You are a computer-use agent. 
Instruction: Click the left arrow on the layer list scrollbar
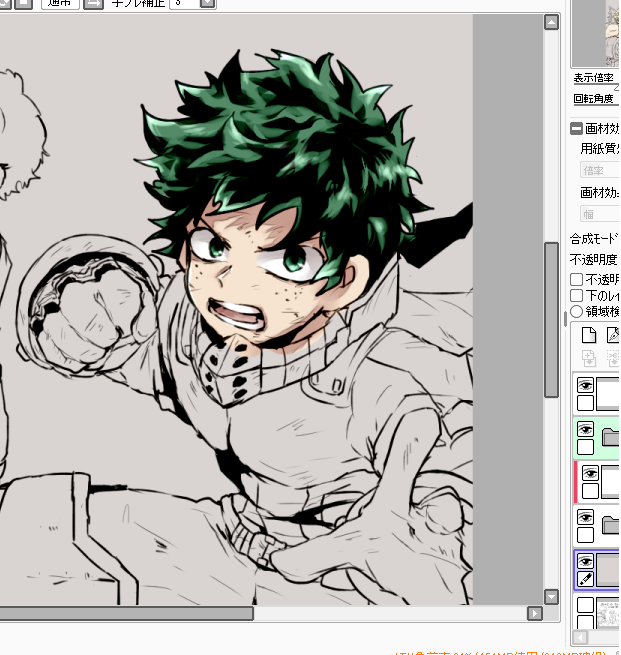point(580,637)
